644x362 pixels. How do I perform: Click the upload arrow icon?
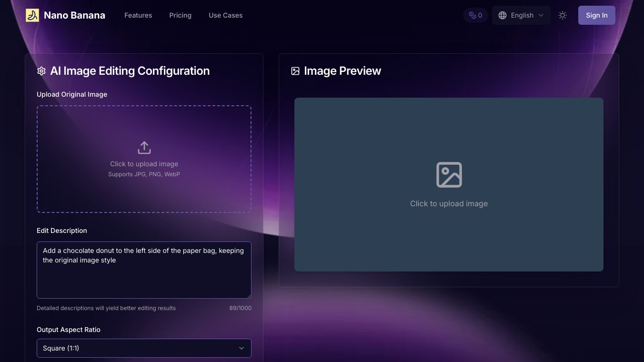pyautogui.click(x=144, y=148)
